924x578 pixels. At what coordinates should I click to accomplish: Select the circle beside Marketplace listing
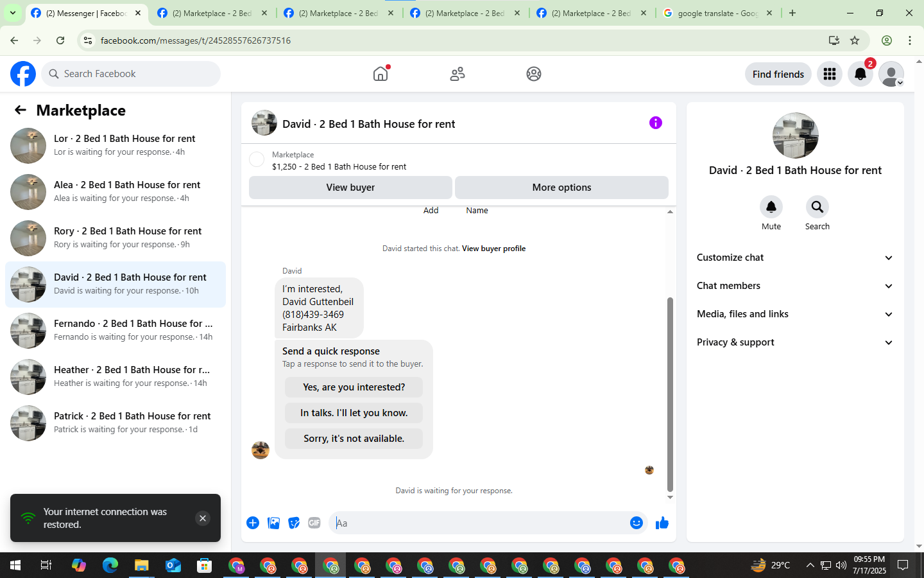point(257,160)
